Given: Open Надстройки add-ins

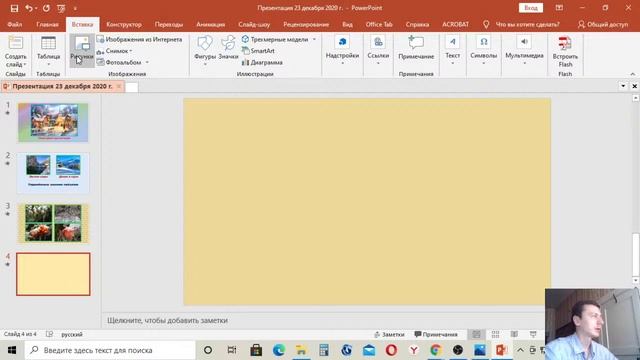Looking at the screenshot, I should click(342, 50).
